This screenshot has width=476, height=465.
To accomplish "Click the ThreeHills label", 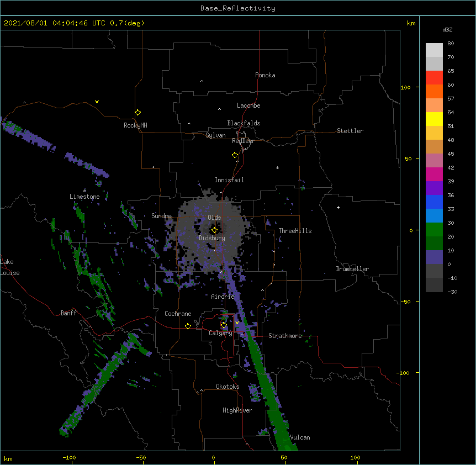I will (x=295, y=231).
